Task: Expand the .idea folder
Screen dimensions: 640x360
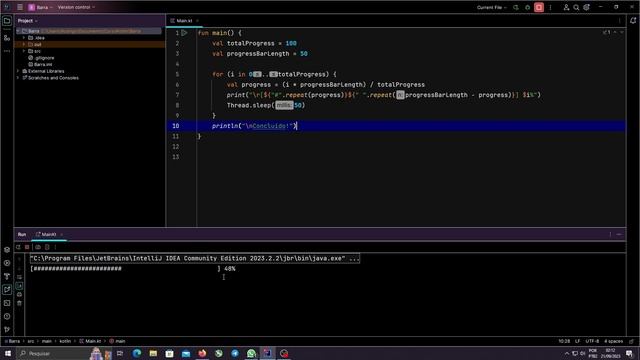Action: (24, 38)
